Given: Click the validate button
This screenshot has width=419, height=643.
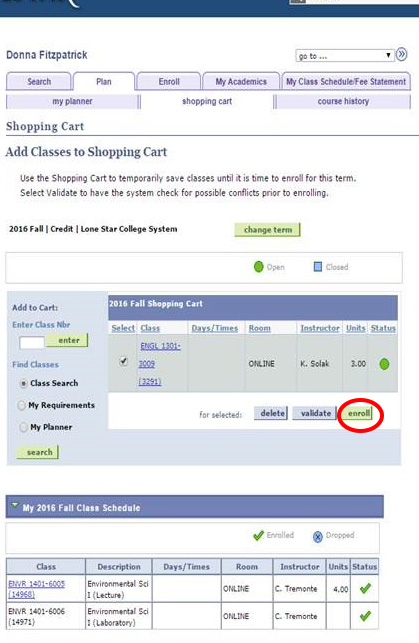Looking at the screenshot, I should 315,413.
